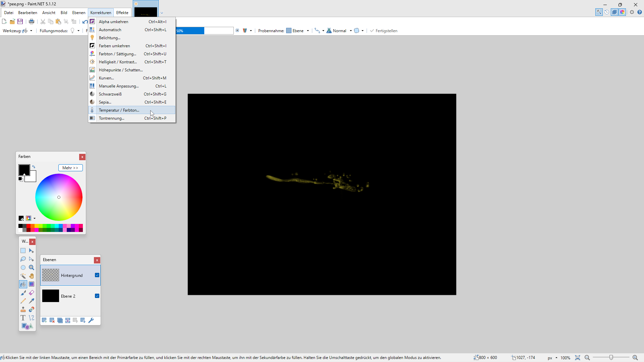Click the Print icon in toolbar

coord(32,21)
